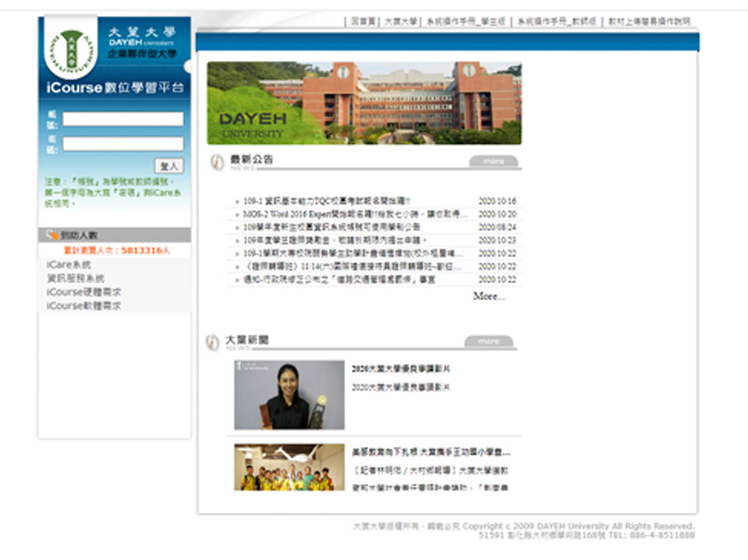748x560 pixels.
Task: Open the bold 2020 大葉大學 film news headline
Action: tap(401, 369)
